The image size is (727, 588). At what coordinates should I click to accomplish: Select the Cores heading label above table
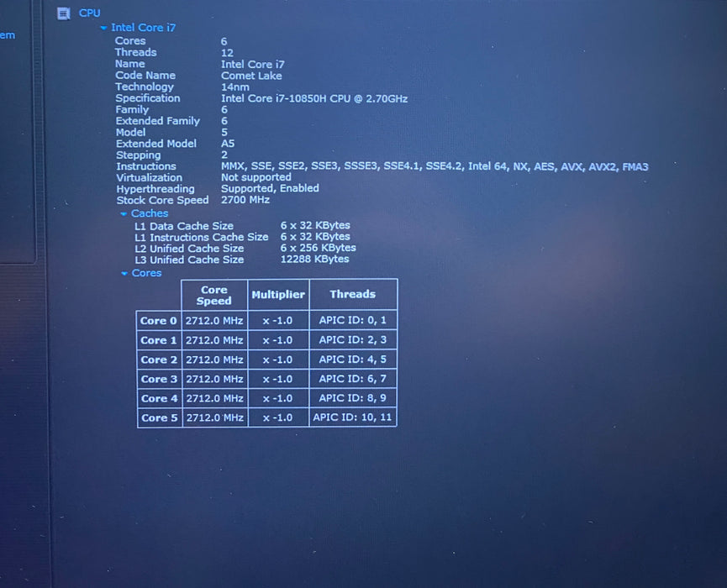[146, 273]
